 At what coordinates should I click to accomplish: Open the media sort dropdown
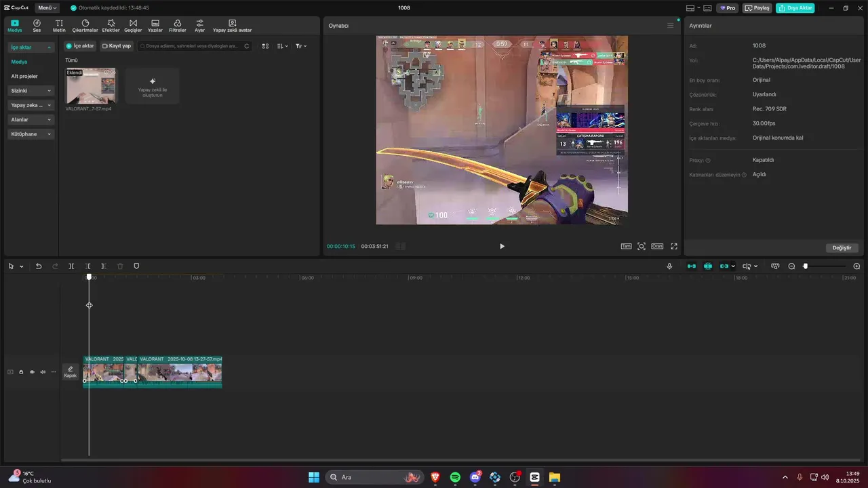[x=283, y=46]
